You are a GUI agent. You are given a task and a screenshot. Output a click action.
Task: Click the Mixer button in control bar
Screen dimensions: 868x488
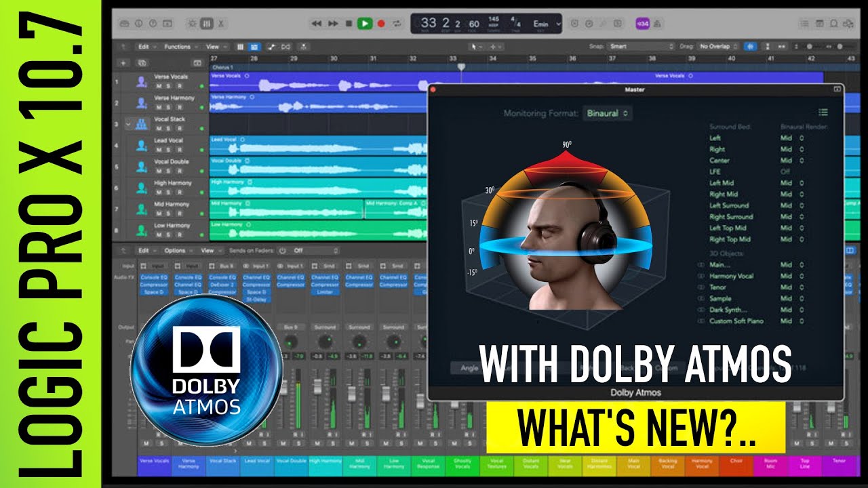[x=207, y=23]
